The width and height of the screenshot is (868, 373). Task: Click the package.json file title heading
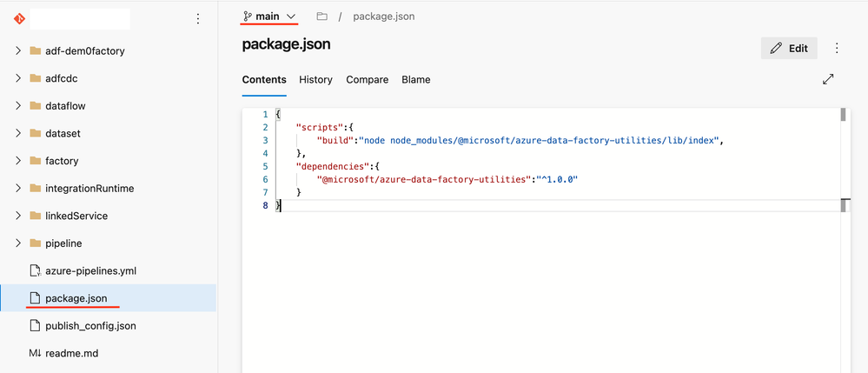[x=286, y=44]
